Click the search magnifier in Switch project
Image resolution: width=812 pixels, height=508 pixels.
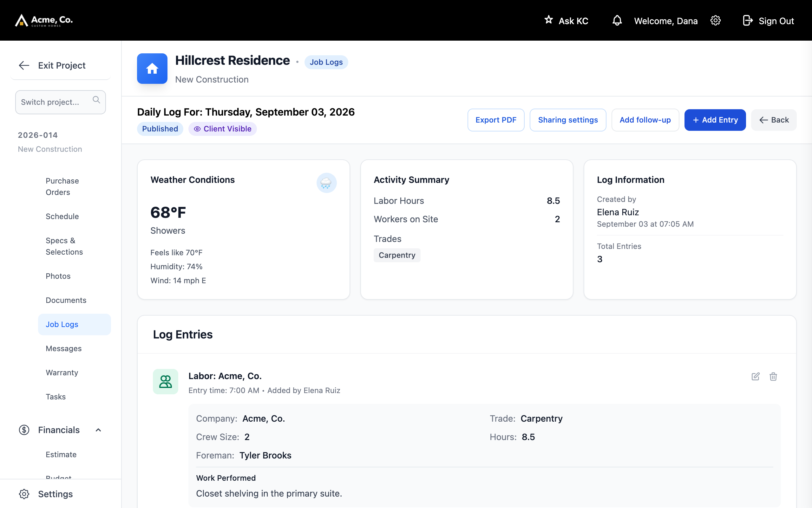tap(96, 100)
